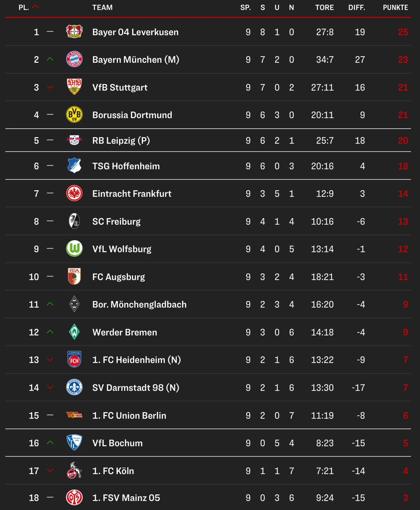Viewport: 420px width, 510px height.
Task: Click the Werder Bremen diamond logo
Action: 74,332
